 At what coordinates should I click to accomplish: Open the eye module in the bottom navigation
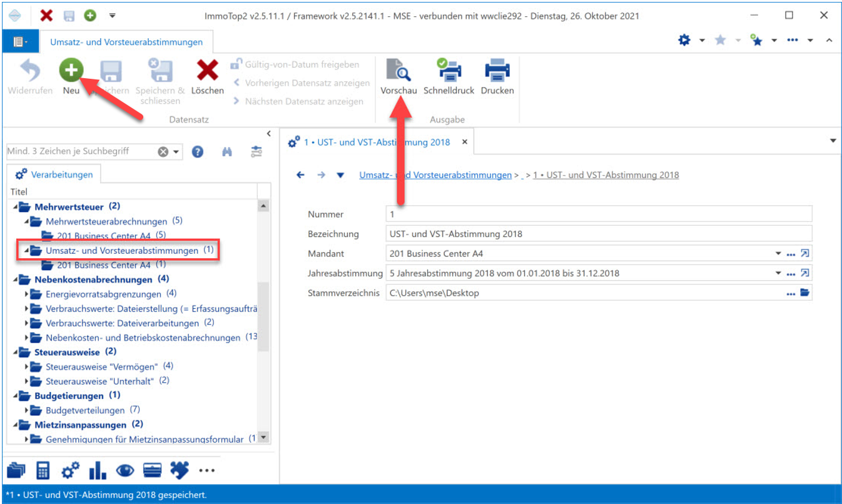tap(125, 470)
